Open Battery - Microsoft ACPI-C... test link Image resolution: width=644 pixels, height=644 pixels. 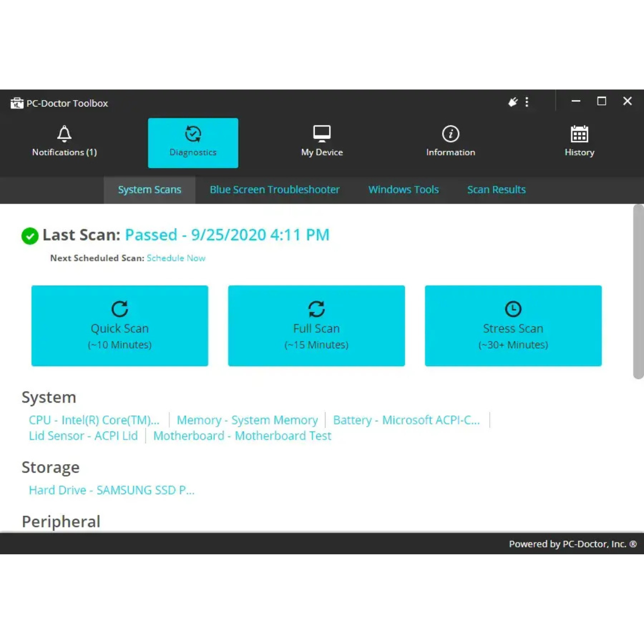coord(406,420)
